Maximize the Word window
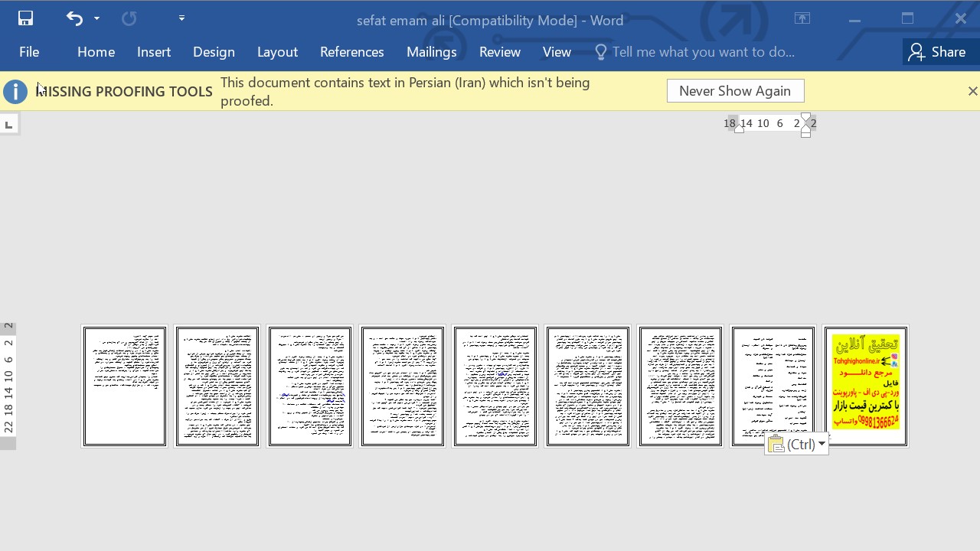The image size is (980, 551). pyautogui.click(x=907, y=19)
